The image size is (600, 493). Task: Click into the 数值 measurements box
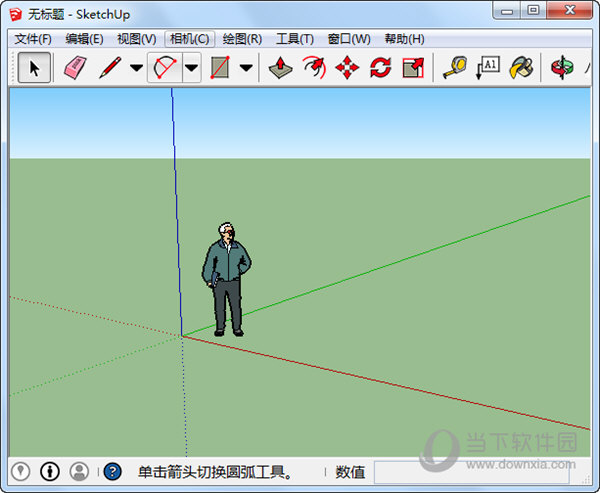(x=471, y=472)
